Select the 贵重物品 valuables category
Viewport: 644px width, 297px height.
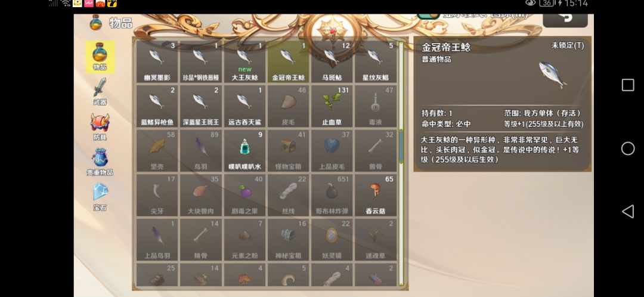[100, 162]
